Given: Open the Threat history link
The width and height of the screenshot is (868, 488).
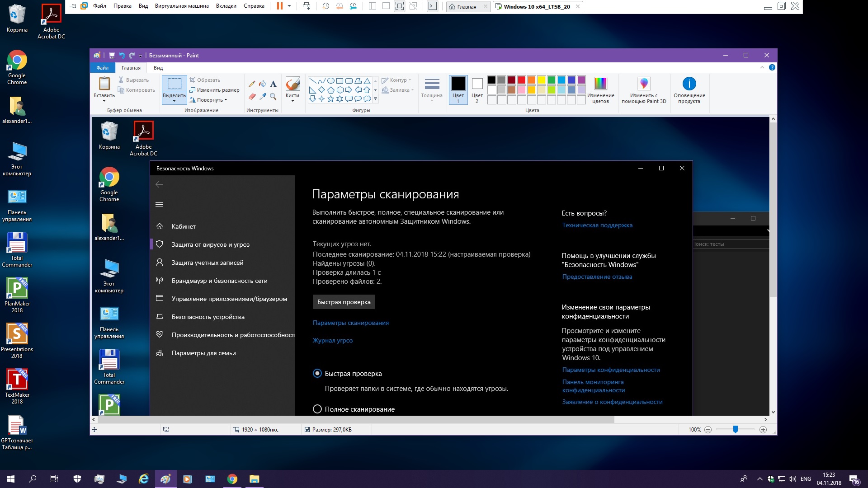Looking at the screenshot, I should 333,341.
